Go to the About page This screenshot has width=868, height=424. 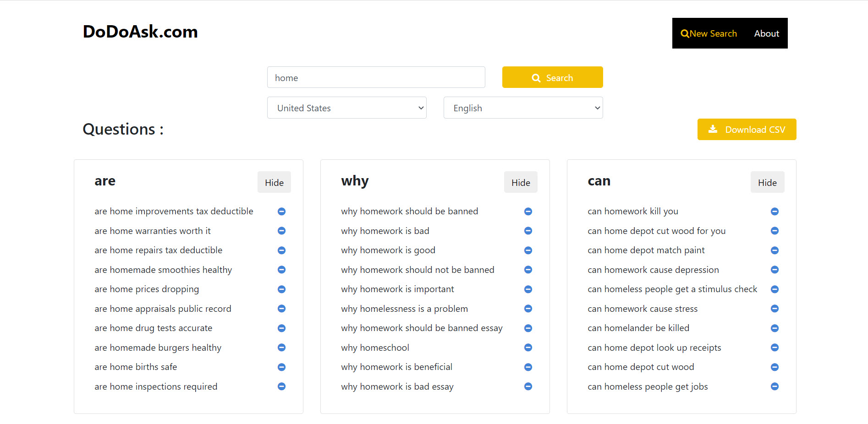(x=766, y=33)
